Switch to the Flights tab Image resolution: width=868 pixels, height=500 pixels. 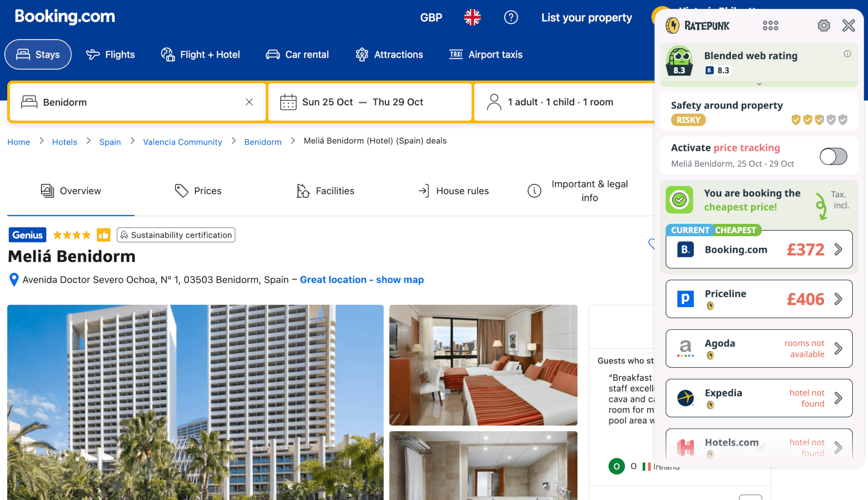[x=110, y=54]
